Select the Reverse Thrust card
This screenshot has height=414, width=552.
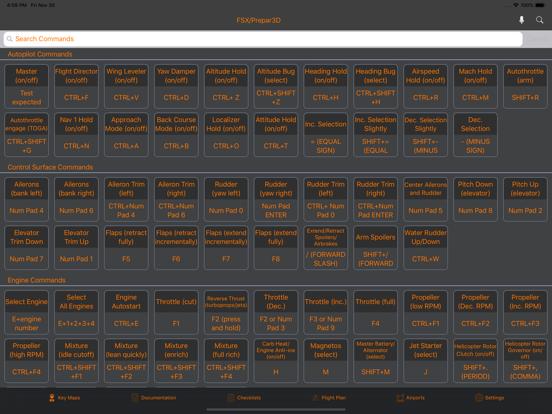click(x=226, y=312)
